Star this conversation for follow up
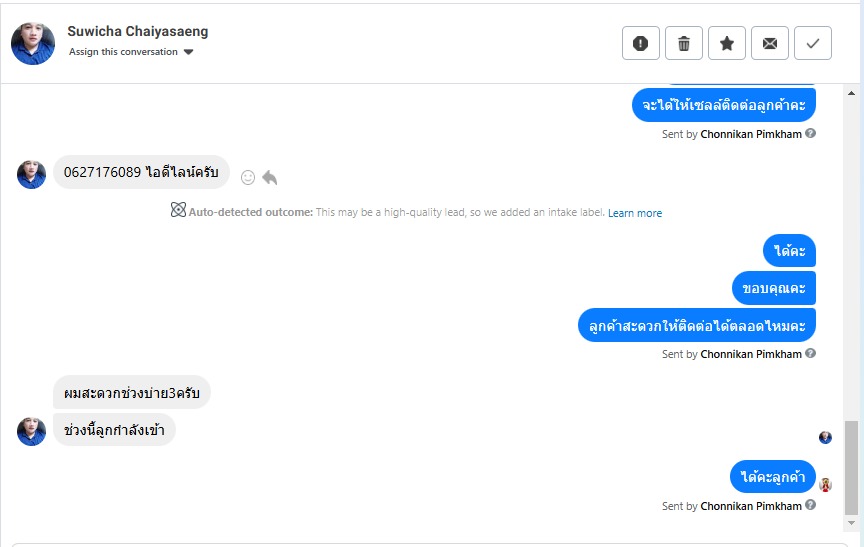This screenshot has height=547, width=864. (x=727, y=43)
